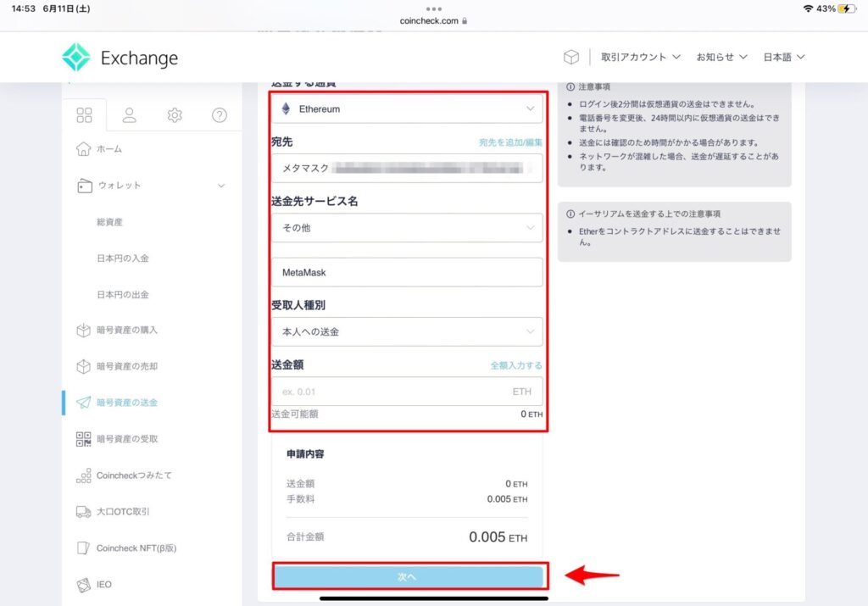Click the Coincheck diamond logo

click(75, 57)
